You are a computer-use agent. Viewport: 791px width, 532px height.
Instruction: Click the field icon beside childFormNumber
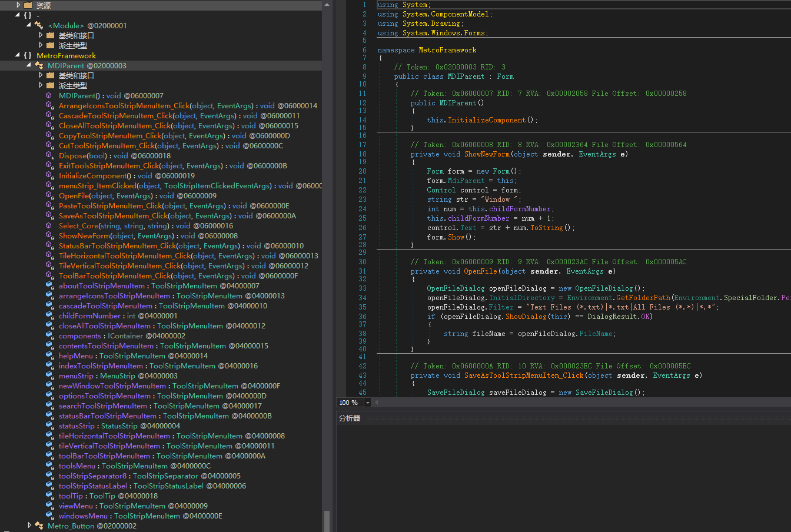point(50,315)
